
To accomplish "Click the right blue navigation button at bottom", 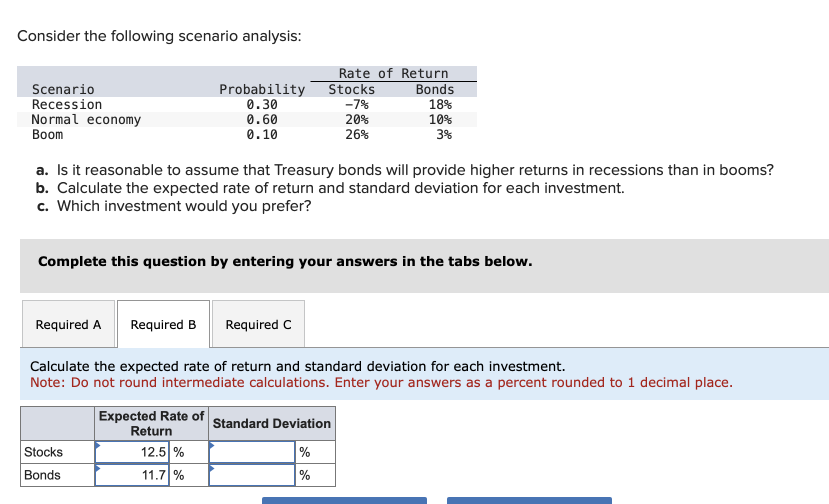I will [529, 501].
